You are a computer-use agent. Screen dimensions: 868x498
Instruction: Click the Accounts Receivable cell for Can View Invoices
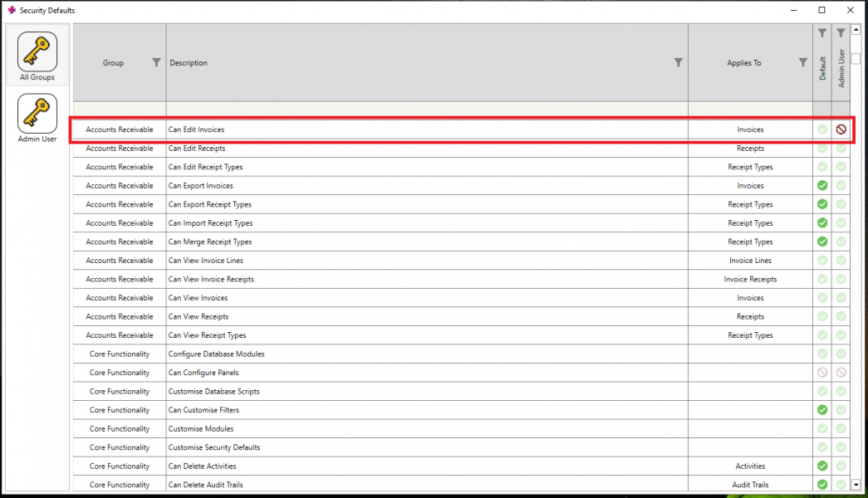click(120, 298)
